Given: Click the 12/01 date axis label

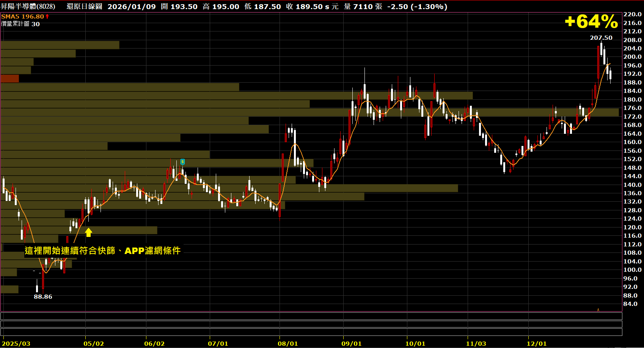Looking at the screenshot, I should pos(537,343).
